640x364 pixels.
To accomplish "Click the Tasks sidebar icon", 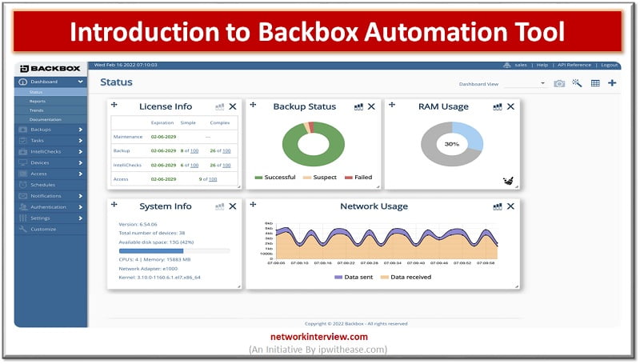I will 23,140.
